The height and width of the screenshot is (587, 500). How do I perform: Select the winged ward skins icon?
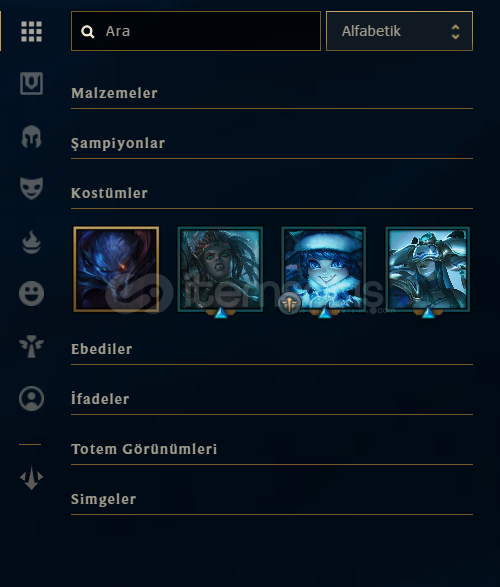(31, 346)
